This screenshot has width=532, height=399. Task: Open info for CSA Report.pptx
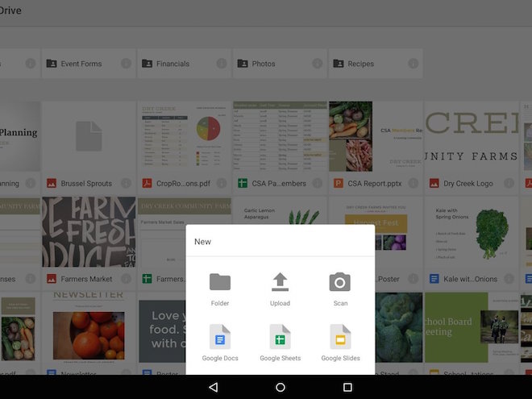[x=413, y=183]
